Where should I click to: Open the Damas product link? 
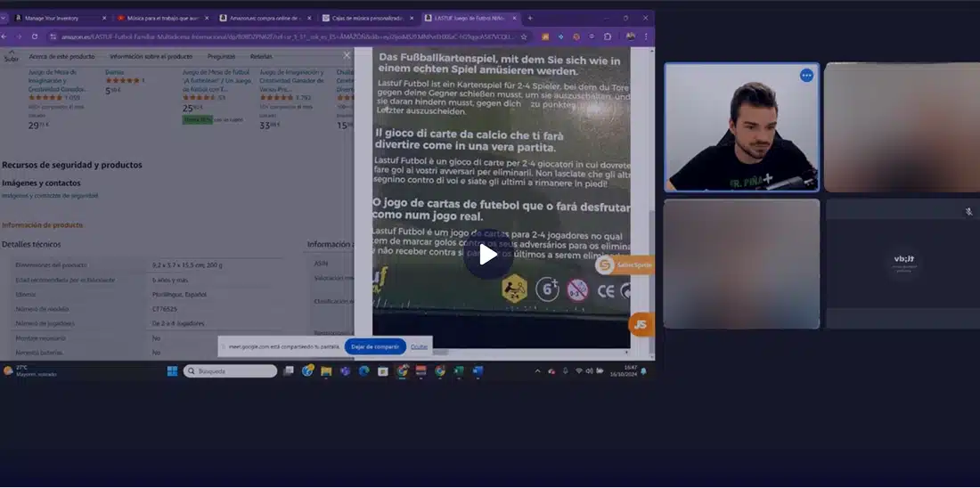(x=114, y=72)
